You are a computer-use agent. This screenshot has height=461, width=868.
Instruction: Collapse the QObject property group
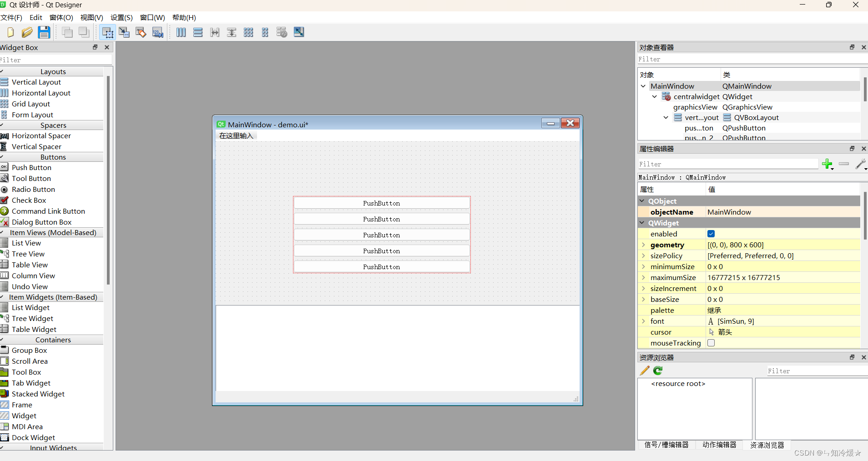click(642, 201)
